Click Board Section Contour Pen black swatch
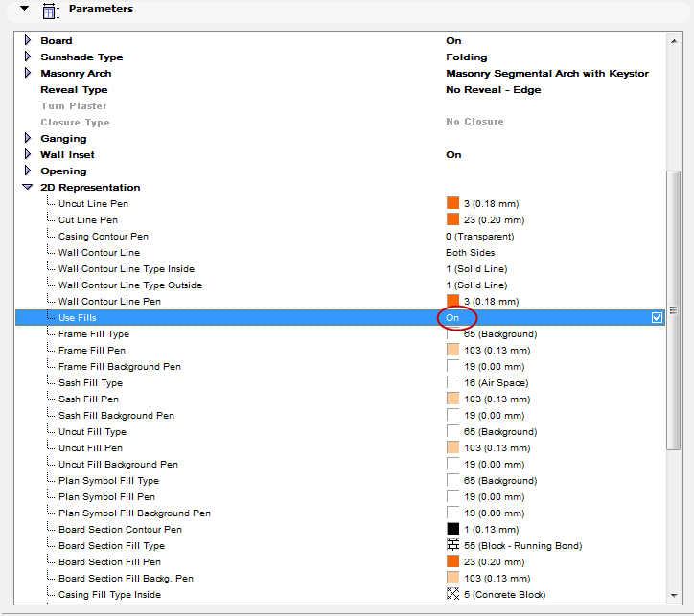The width and height of the screenshot is (694, 616). (453, 530)
